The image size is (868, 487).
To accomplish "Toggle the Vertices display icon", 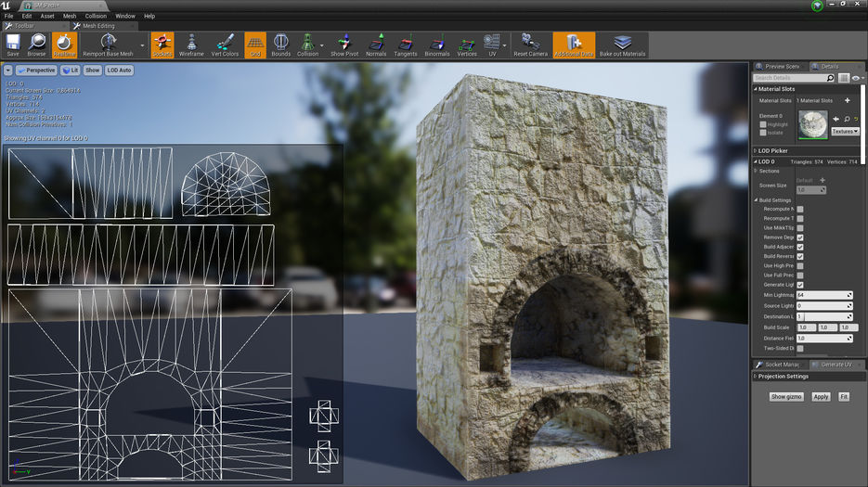I will [x=467, y=45].
